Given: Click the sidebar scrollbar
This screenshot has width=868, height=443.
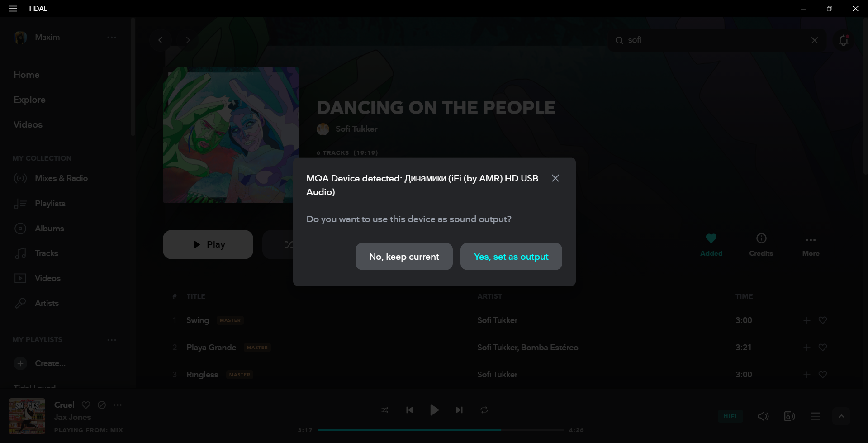Looking at the screenshot, I should click(133, 77).
